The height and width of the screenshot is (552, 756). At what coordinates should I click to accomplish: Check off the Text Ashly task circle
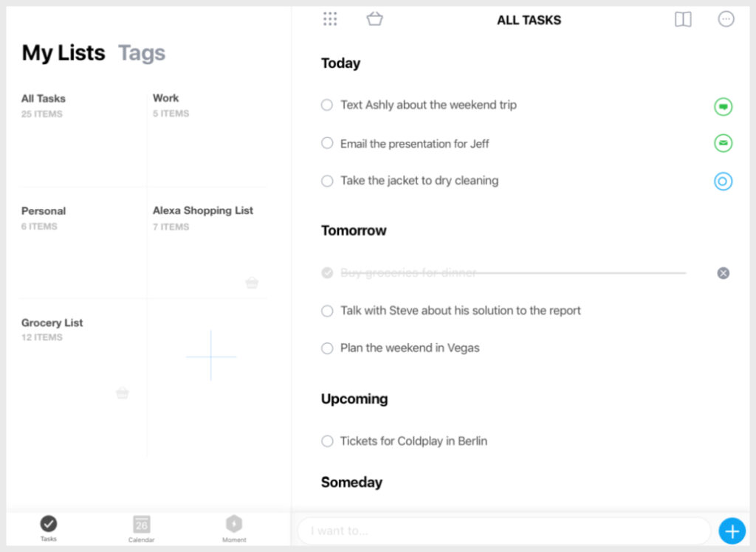327,106
